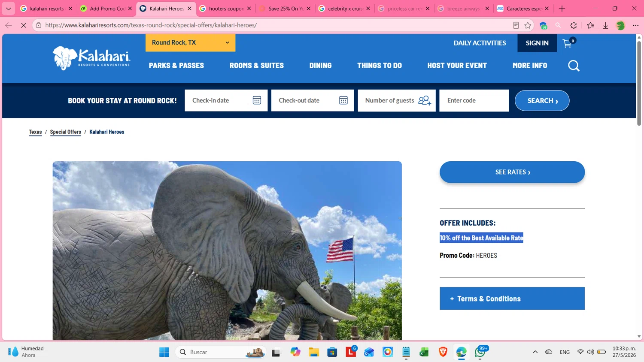Screen dimensions: 644x362
Task: Open the Windows Start menu
Action: pyautogui.click(x=164, y=352)
